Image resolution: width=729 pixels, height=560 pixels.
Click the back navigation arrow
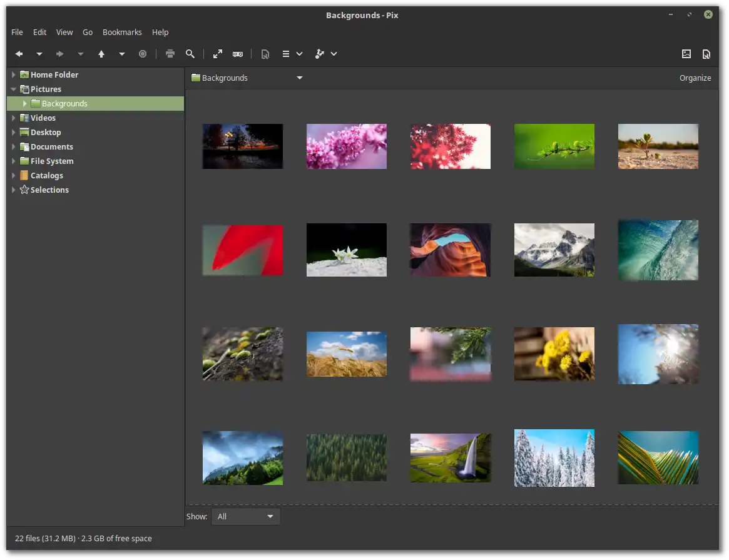(x=19, y=54)
